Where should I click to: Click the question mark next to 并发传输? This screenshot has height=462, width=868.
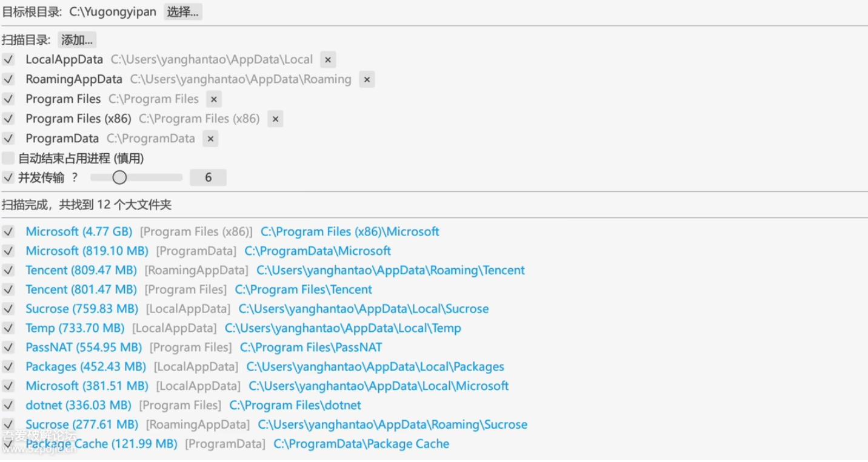coord(75,177)
